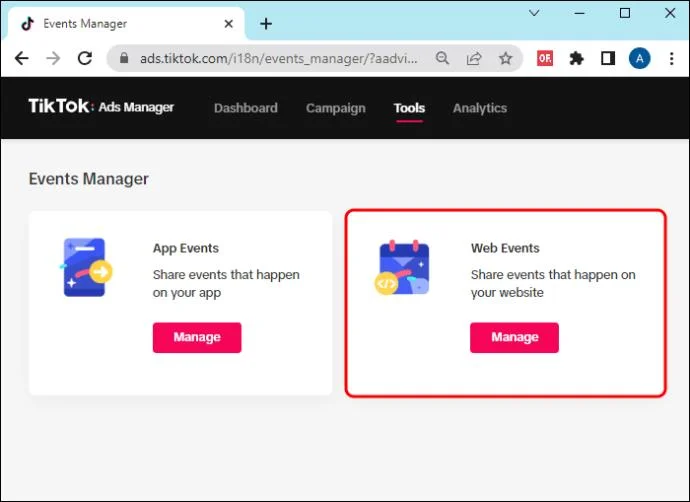The height and width of the screenshot is (502, 690).
Task: Open the red OF extension icon
Action: click(545, 58)
